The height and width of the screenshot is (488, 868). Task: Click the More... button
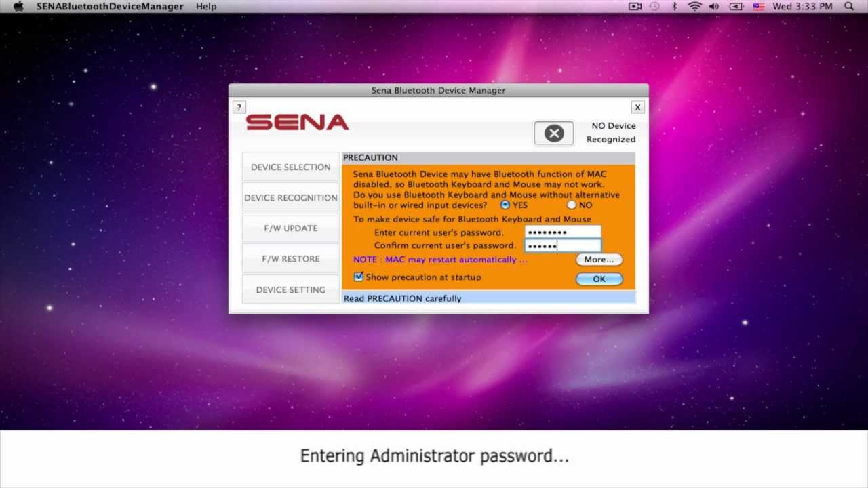point(599,260)
